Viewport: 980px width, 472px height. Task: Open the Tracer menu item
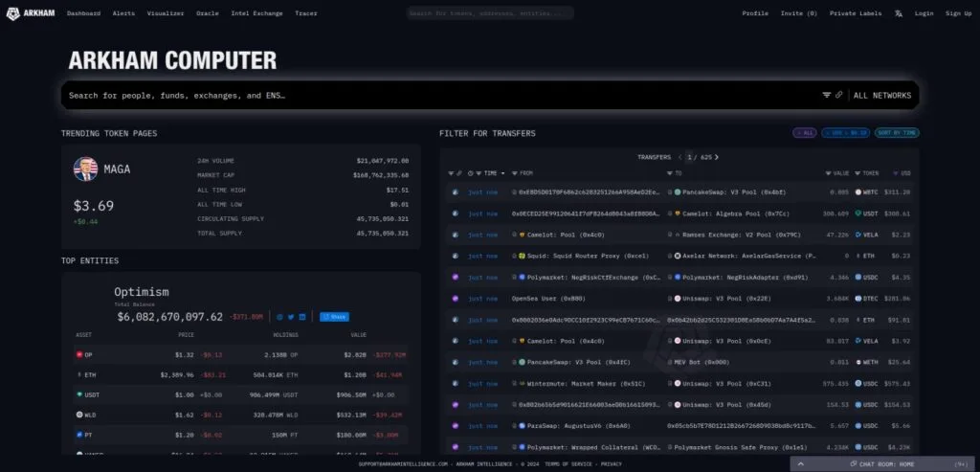click(x=306, y=13)
